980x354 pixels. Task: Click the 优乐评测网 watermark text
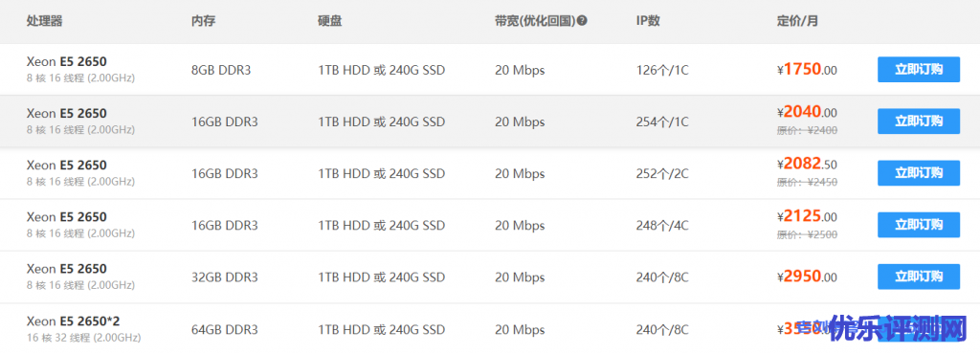pos(898,329)
